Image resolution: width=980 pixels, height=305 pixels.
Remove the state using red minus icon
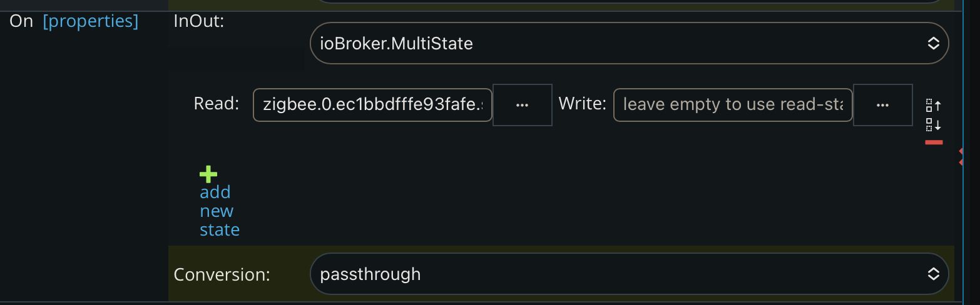click(x=934, y=142)
